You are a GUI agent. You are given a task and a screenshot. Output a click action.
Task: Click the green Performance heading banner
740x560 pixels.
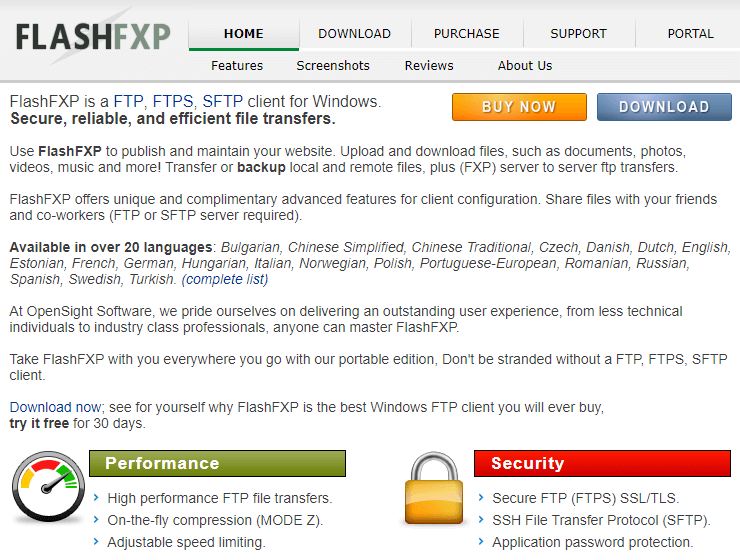tap(217, 463)
